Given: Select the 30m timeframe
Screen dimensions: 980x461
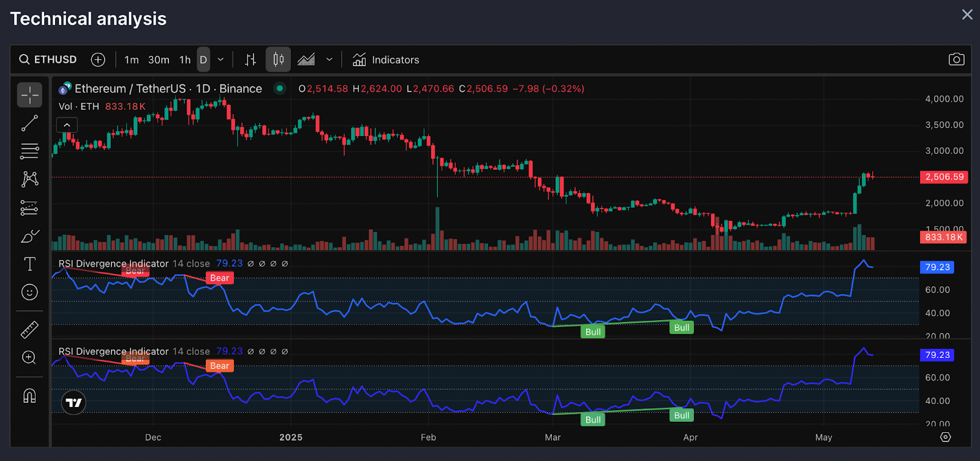Looking at the screenshot, I should click(x=159, y=59).
